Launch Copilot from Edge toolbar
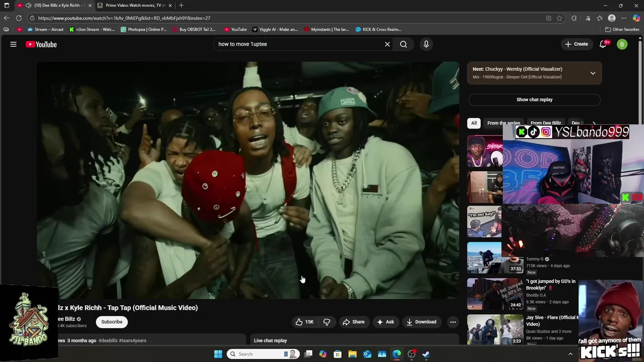644x362 pixels. (x=636, y=18)
